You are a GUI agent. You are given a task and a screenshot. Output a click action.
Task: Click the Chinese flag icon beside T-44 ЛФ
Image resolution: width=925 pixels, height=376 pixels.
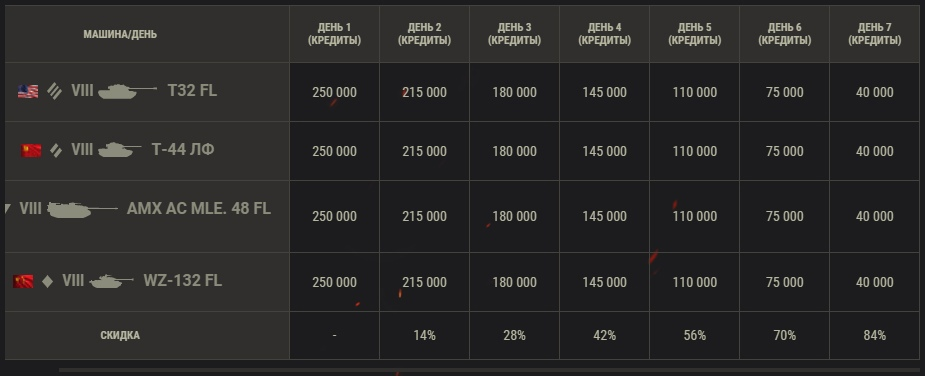point(31,151)
